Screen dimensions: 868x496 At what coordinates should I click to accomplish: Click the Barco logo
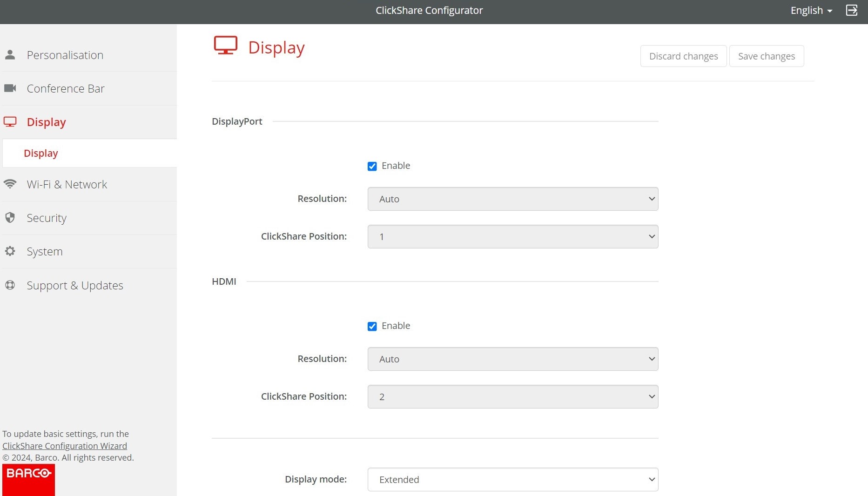point(28,479)
